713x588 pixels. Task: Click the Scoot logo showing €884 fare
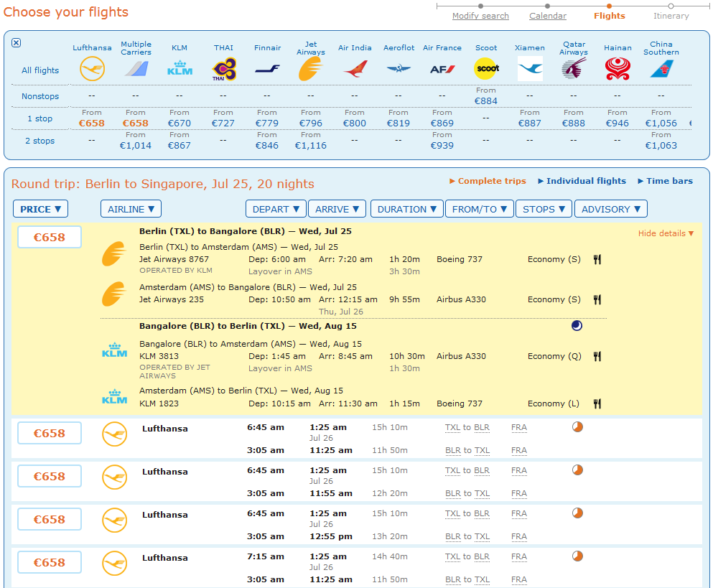point(486,69)
